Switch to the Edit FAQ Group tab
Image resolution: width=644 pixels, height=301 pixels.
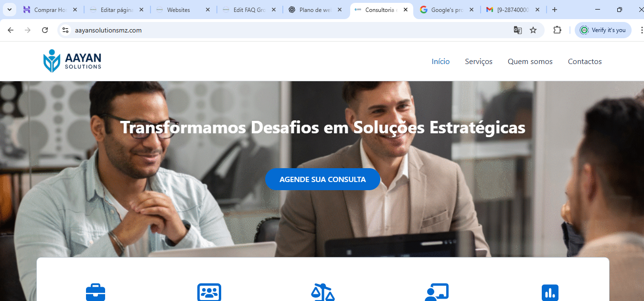pos(249,10)
